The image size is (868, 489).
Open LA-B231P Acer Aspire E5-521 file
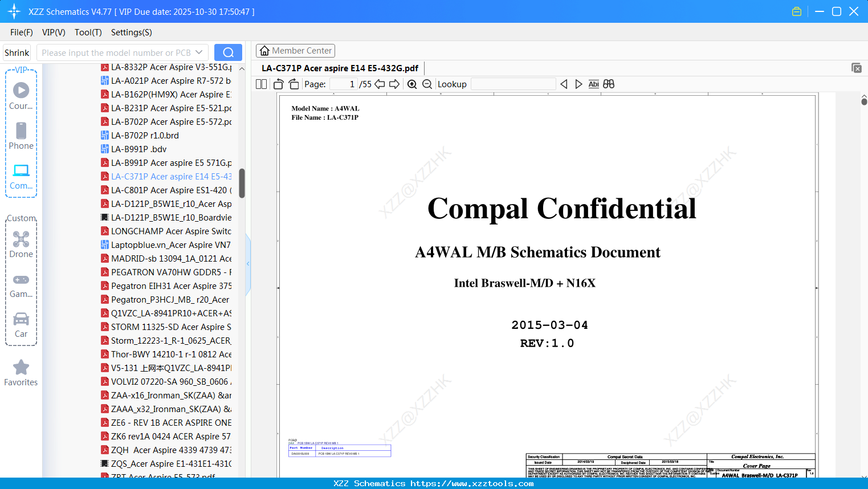pos(166,108)
